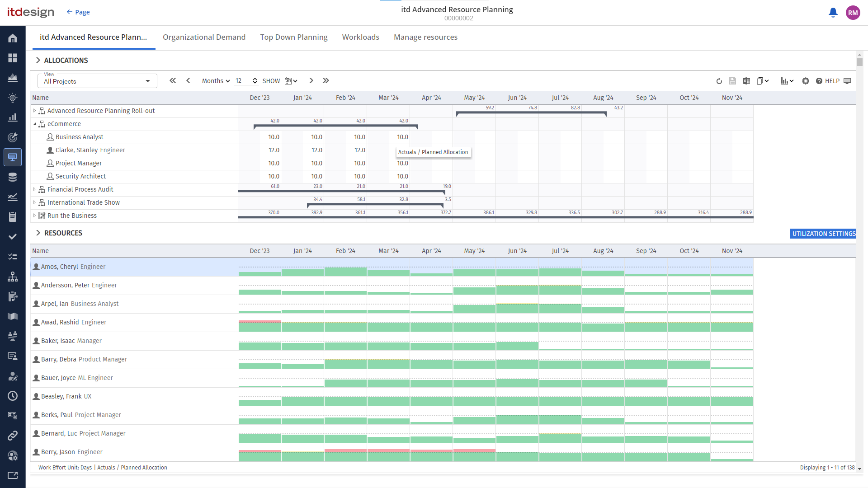Switch to Top Down Planning tab
The image size is (868, 488).
(294, 37)
